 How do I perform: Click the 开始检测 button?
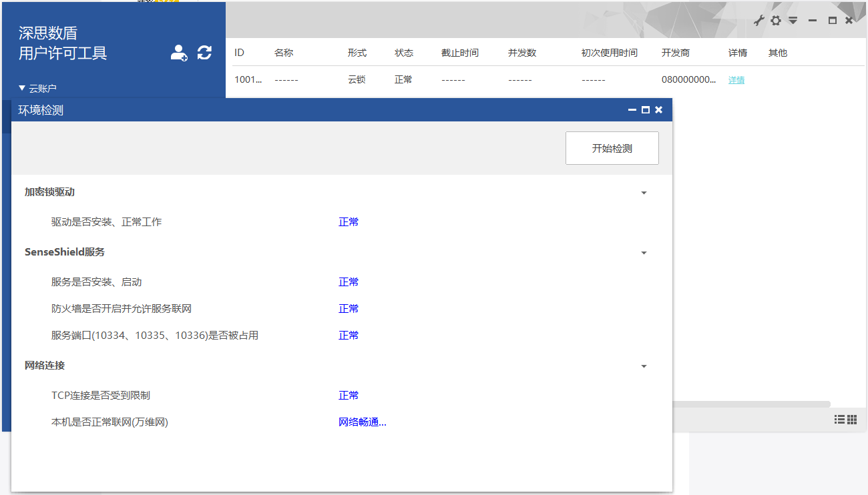(612, 148)
